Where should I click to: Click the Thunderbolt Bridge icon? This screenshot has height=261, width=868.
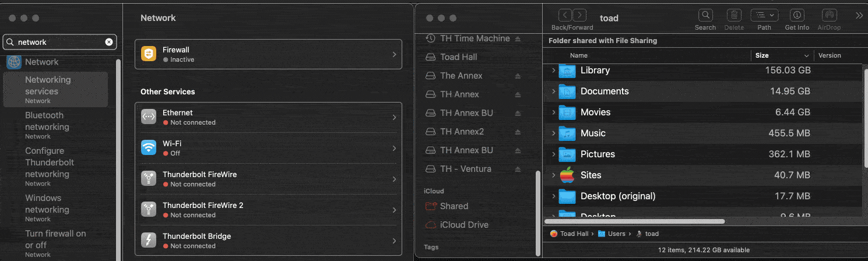[x=149, y=241]
